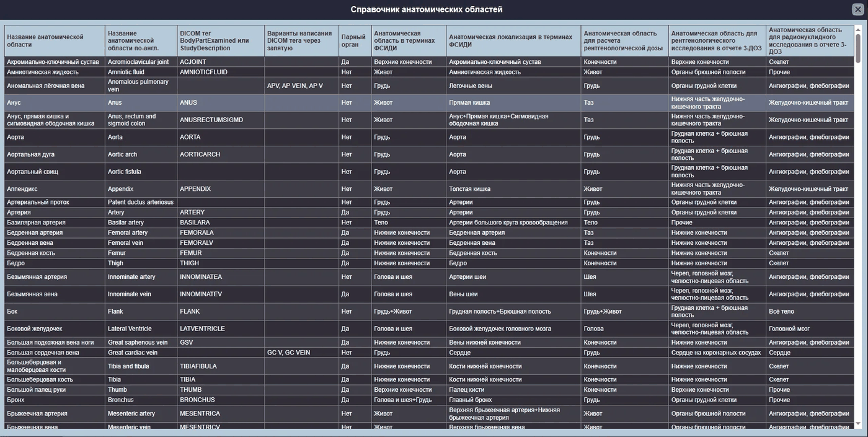Screen dimensions: 868x437
Task: Select the Палец кисти cell
Action: [x=514, y=390]
